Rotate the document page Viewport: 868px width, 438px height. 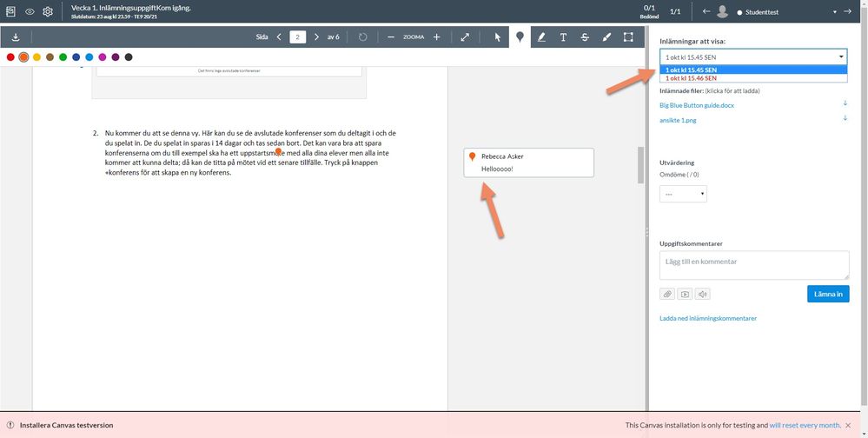coord(362,37)
